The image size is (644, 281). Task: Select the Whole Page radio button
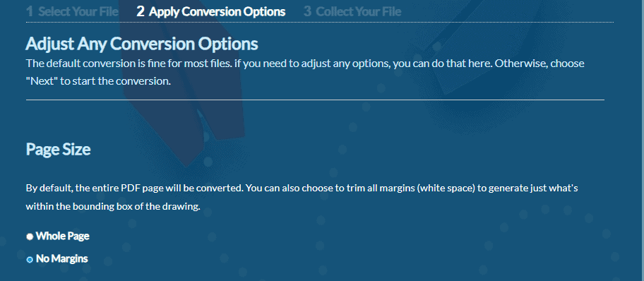point(30,237)
